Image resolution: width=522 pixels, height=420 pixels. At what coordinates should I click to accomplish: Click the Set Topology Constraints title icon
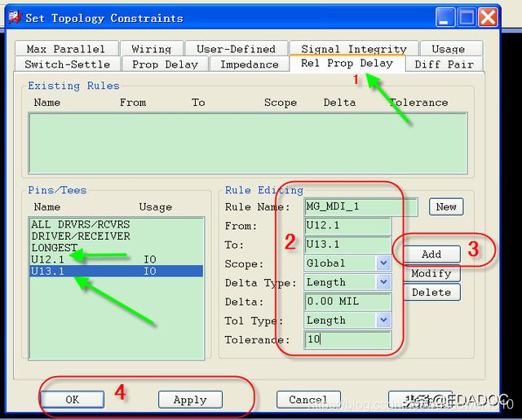15,17
